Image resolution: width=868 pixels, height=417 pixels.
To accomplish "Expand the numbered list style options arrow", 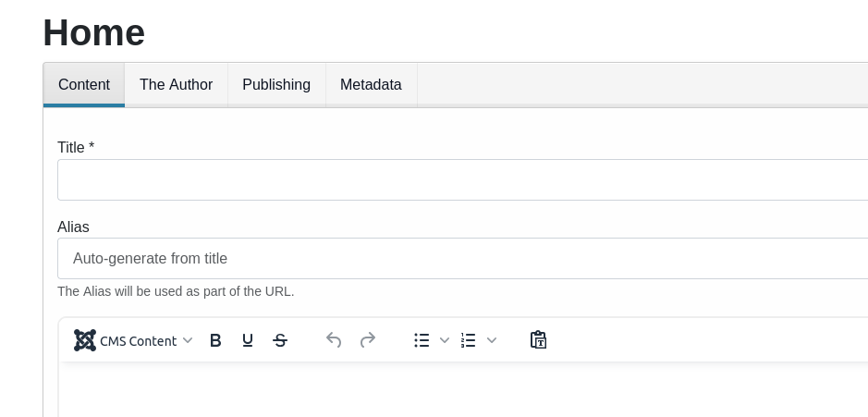I will [x=492, y=340].
